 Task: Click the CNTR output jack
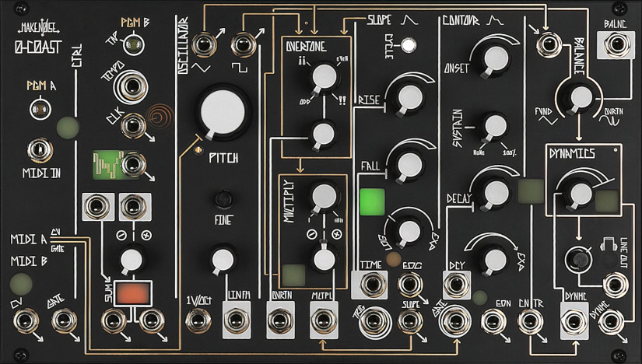(x=530, y=321)
